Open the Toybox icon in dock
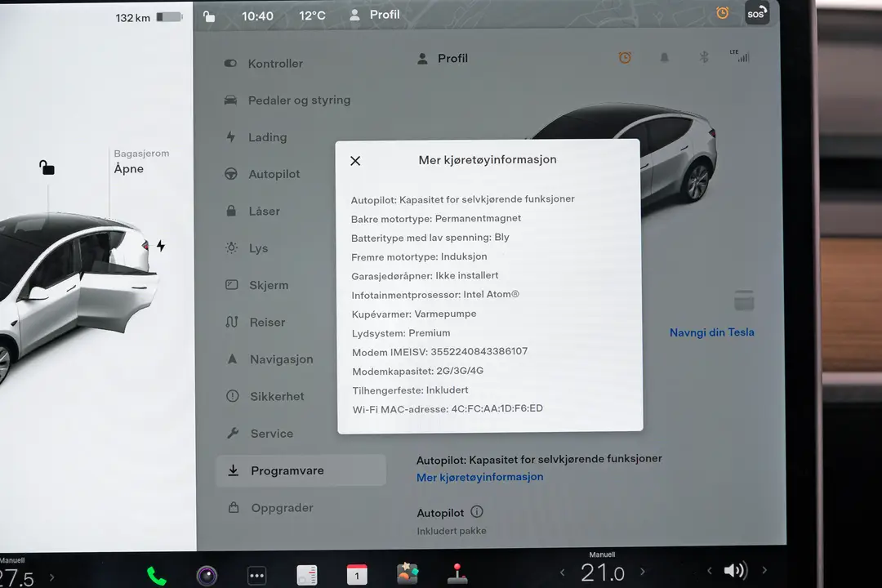 tap(408, 574)
